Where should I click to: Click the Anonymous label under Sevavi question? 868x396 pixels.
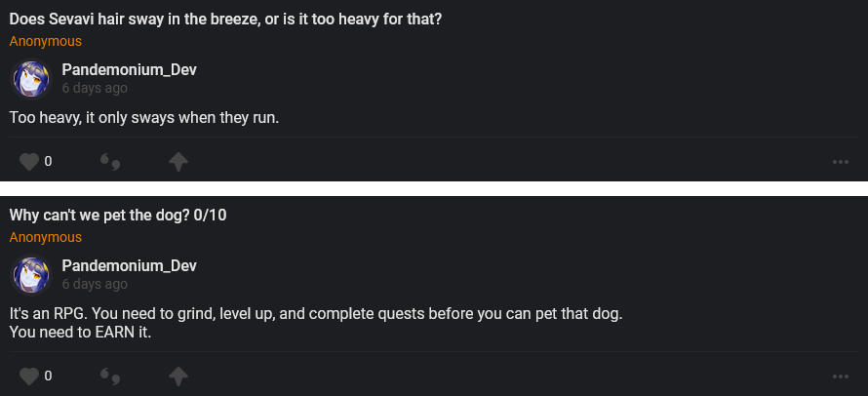[46, 42]
